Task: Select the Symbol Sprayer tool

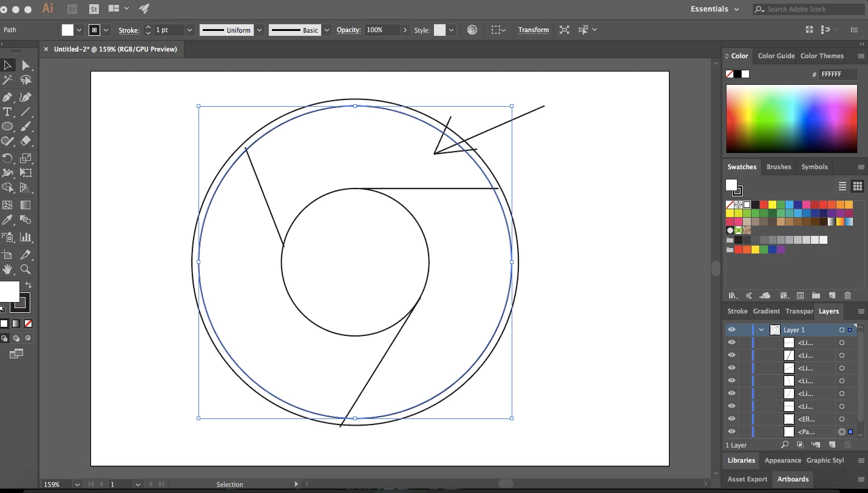Action: [7, 237]
